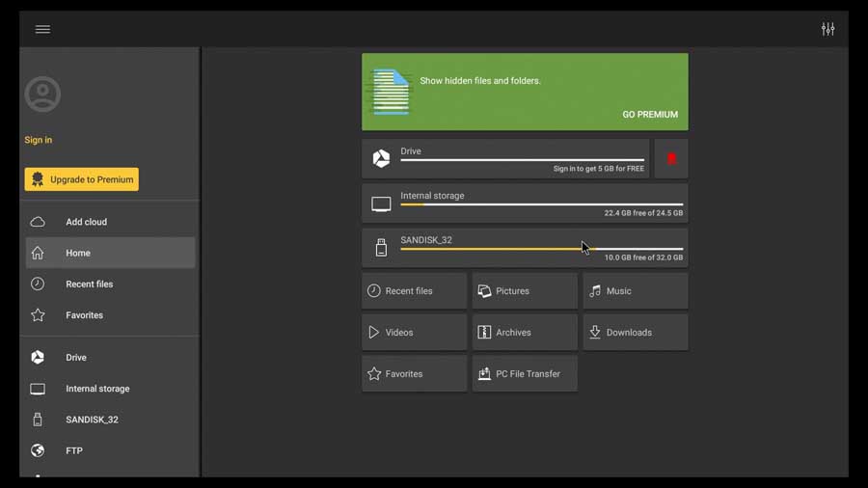Screen dimensions: 868x488
Task: Click the hidden files document icon on banner
Action: pos(391,92)
